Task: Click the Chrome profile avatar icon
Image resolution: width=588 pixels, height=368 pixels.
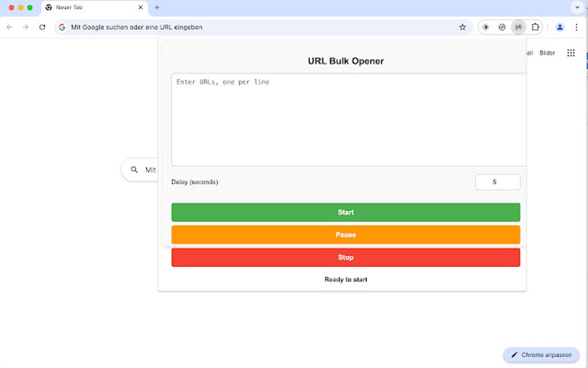Action: (x=560, y=27)
